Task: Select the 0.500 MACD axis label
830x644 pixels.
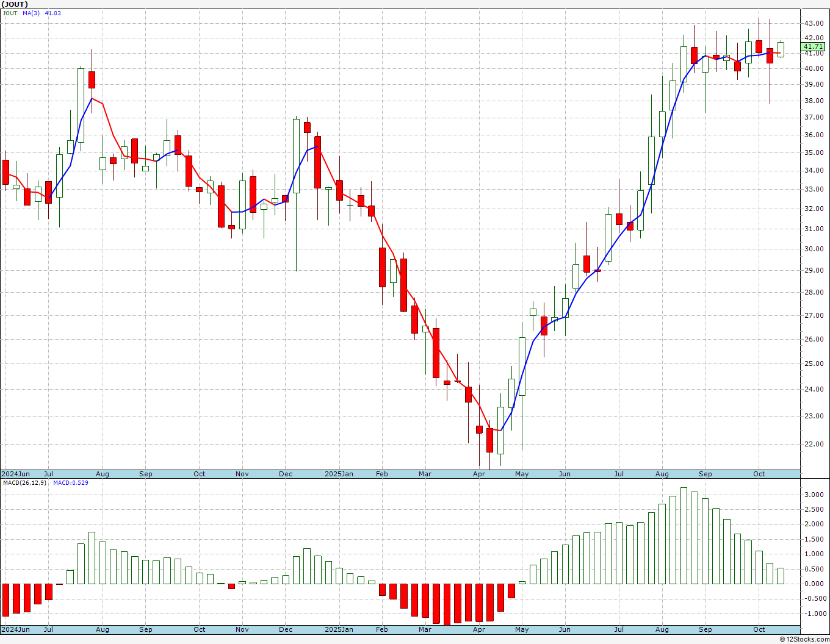Action: coord(814,569)
